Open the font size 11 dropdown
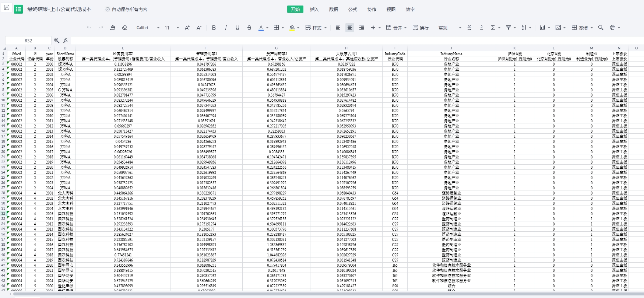644x298 pixels. tap(172, 28)
